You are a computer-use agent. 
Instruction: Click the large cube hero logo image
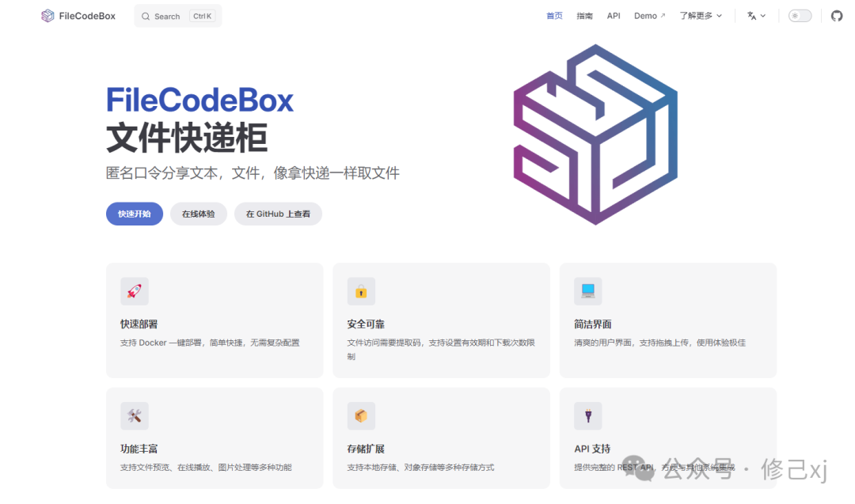coord(595,134)
